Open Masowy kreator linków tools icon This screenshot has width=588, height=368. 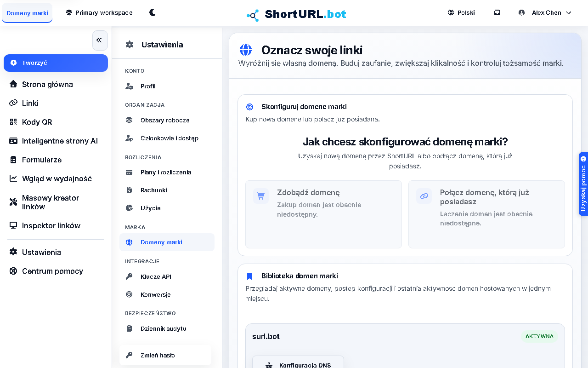(13, 202)
